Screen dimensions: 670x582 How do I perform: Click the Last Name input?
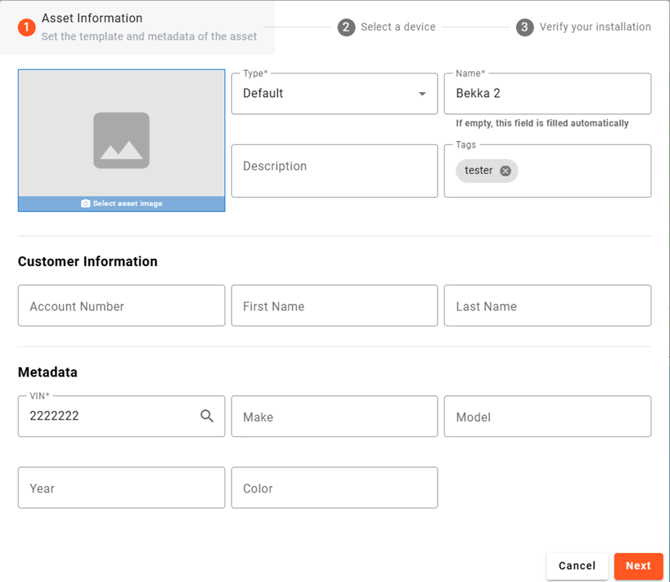[547, 306]
